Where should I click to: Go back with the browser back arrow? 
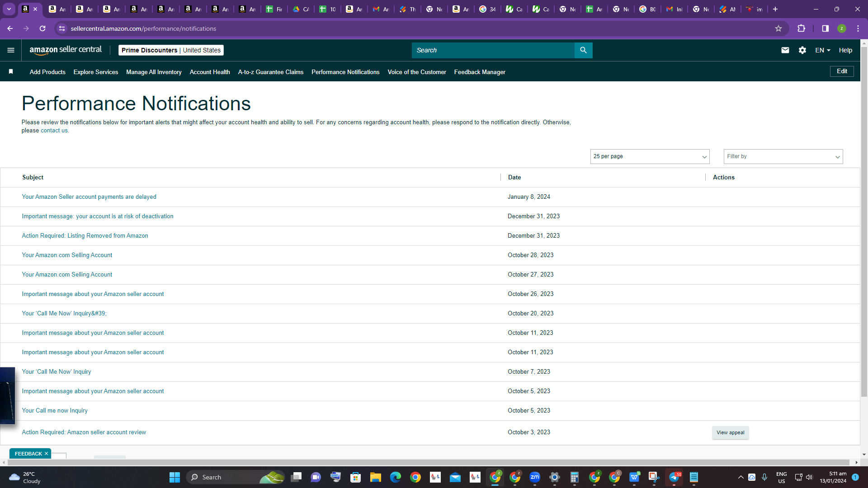(10, 28)
